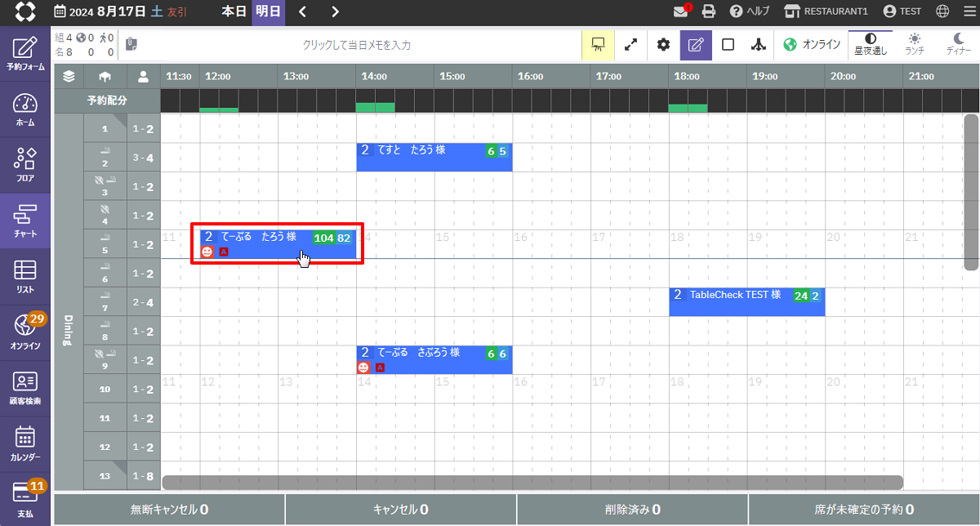Open reservation てーぶる たろう 様
Viewport: 980px width, 526px height.
pyautogui.click(x=278, y=243)
